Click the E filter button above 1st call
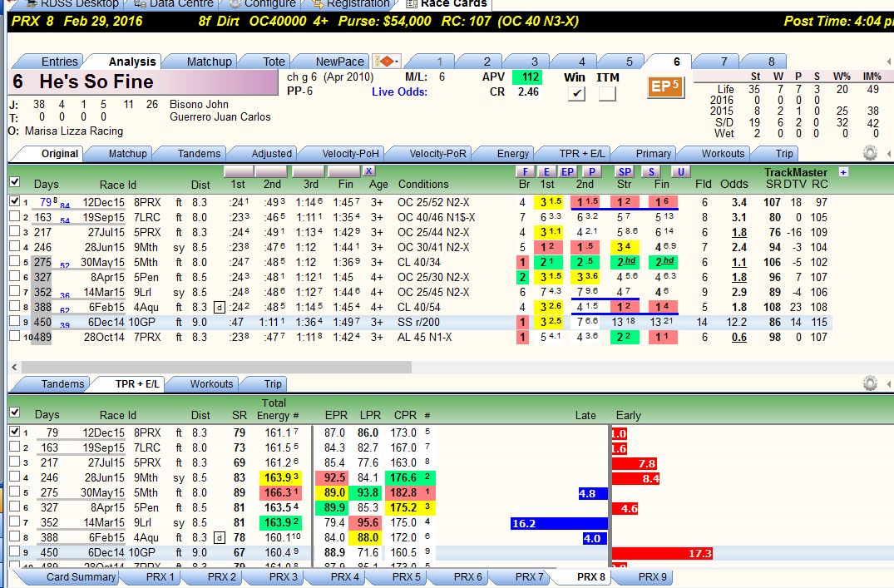 pyautogui.click(x=546, y=171)
